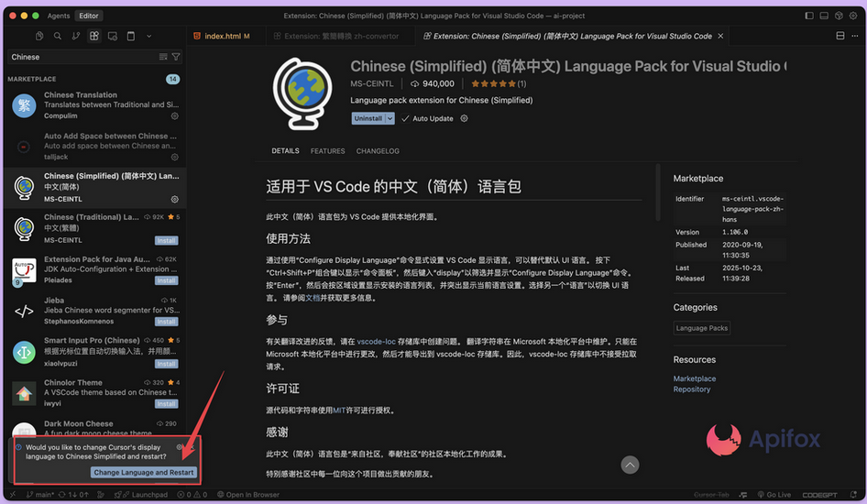Install the Chinolor Theme extension
Screen dimensions: 867x504
coord(167,404)
